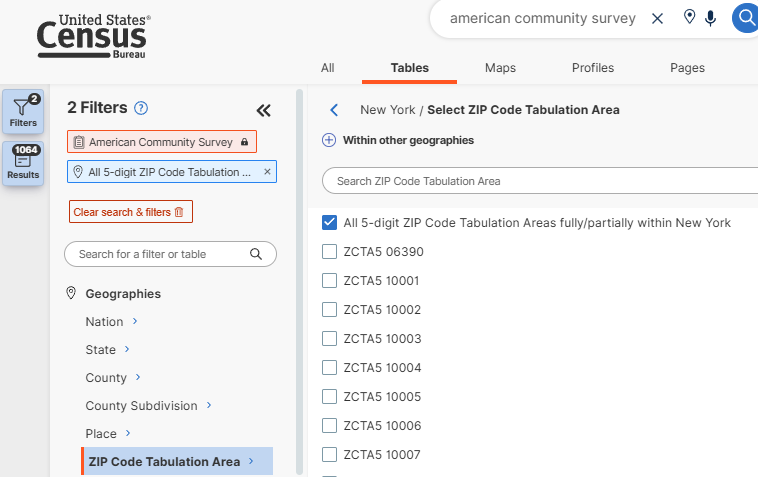
Task: Click the help icon beside 2 Filters
Action: pyautogui.click(x=141, y=108)
